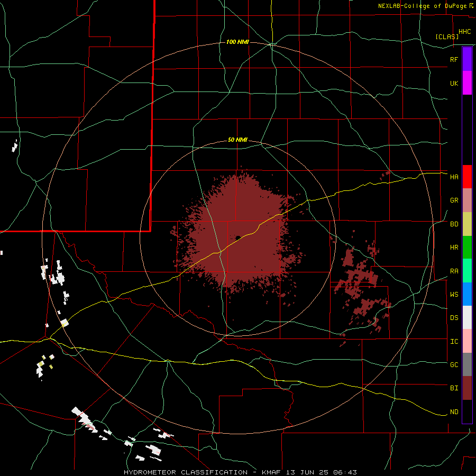
Task: Click the GC gray legend swatch
Action: coord(467,364)
